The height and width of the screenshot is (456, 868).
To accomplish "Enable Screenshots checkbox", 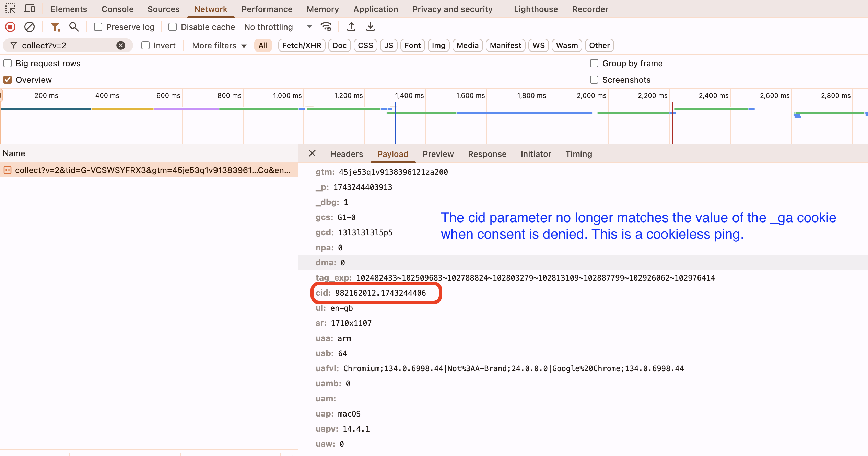I will point(594,80).
